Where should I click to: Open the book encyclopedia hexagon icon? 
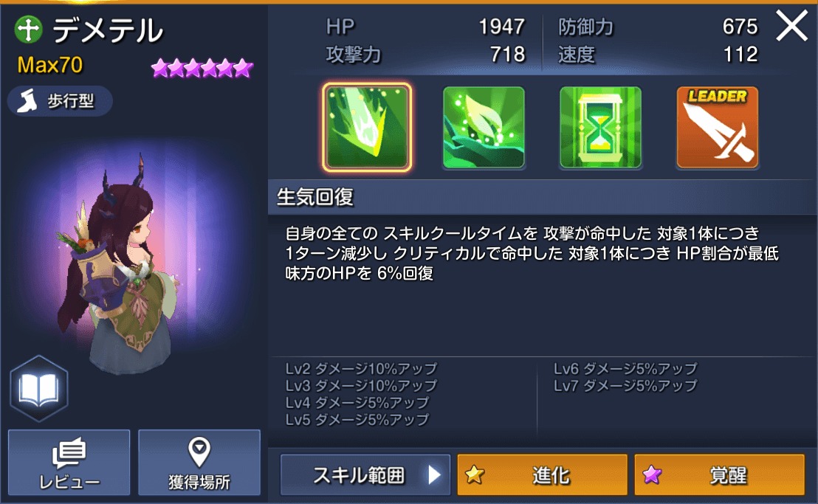(39, 389)
